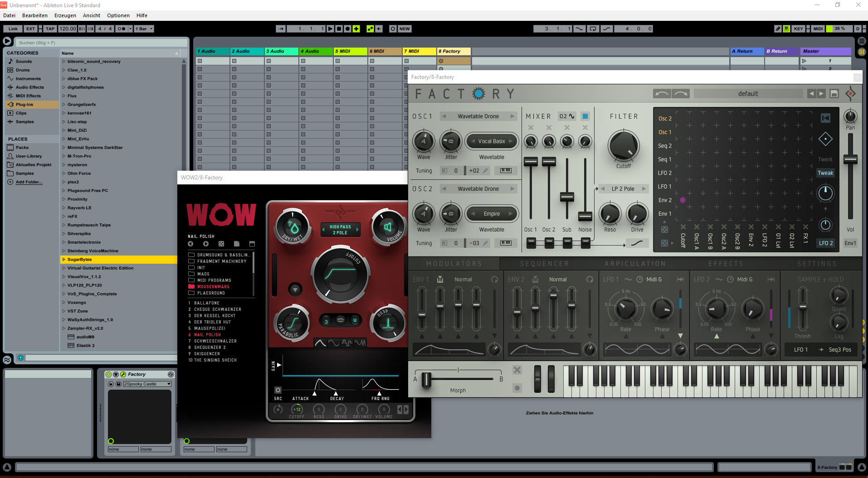Screen dimensions: 868x478
Task: Open the EFFECTS tab in Factory
Action: [x=726, y=264]
